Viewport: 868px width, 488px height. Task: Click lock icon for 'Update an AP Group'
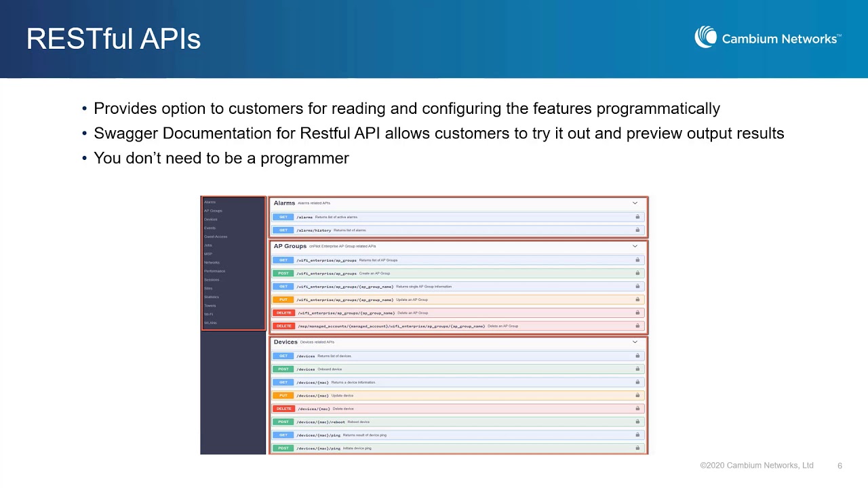[637, 300]
